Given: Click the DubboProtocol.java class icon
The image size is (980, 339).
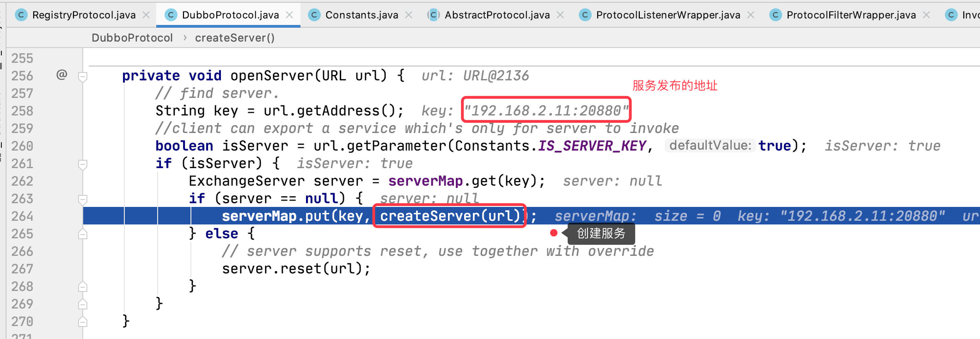Looking at the screenshot, I should click(171, 15).
